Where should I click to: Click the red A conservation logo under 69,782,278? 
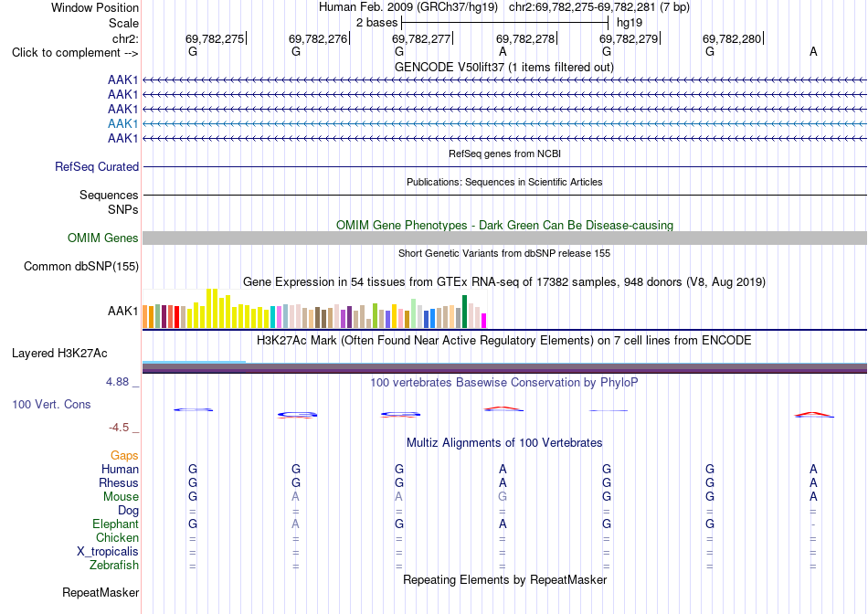point(503,409)
